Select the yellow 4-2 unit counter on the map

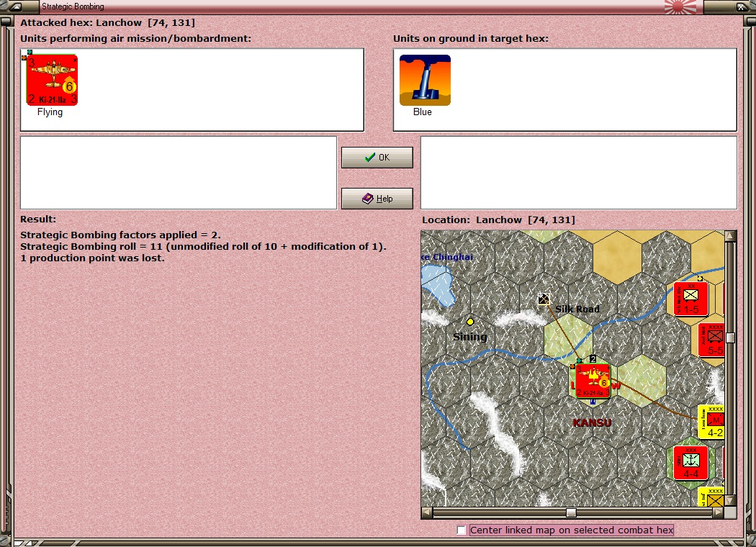[711, 422]
